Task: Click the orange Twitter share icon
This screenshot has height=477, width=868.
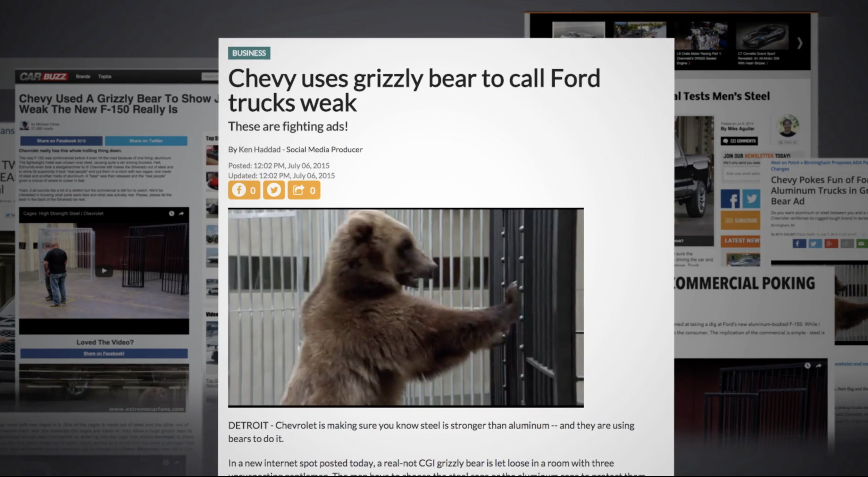Action: [274, 190]
